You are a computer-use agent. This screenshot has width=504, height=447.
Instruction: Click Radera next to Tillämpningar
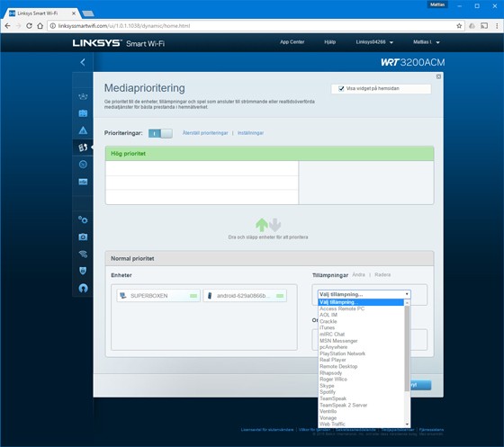[382, 274]
